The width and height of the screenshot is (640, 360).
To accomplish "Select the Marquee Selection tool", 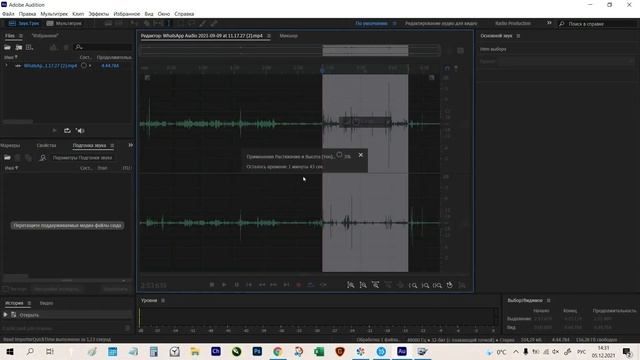I will click(180, 24).
